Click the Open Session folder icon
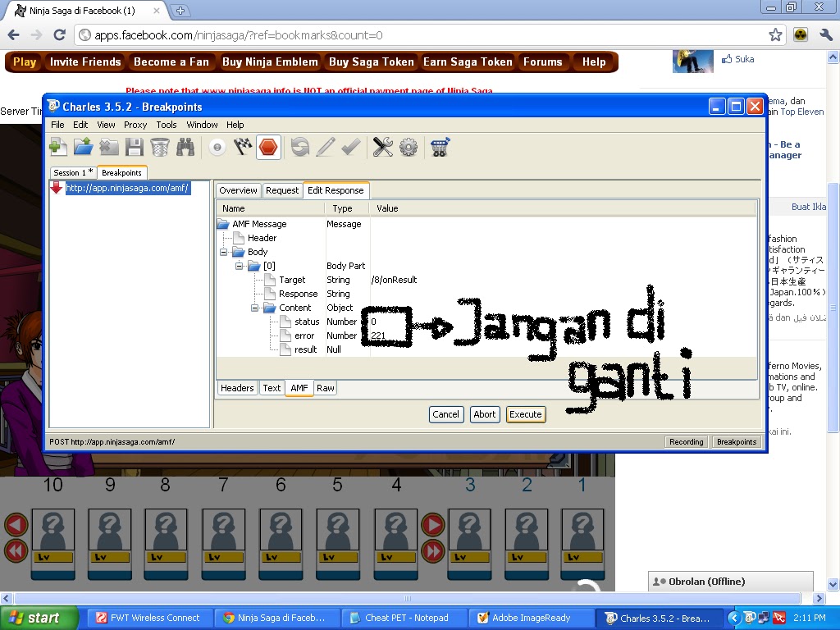The image size is (840, 630). point(83,147)
